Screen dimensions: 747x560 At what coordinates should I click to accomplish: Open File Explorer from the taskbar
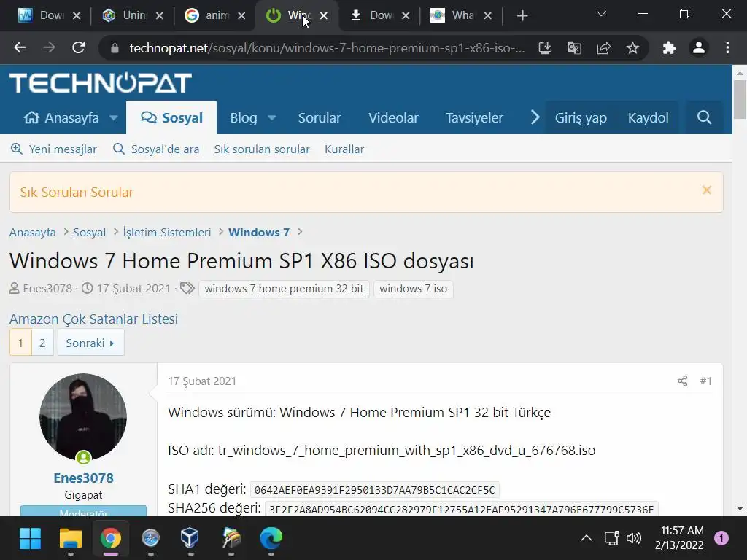tap(71, 539)
